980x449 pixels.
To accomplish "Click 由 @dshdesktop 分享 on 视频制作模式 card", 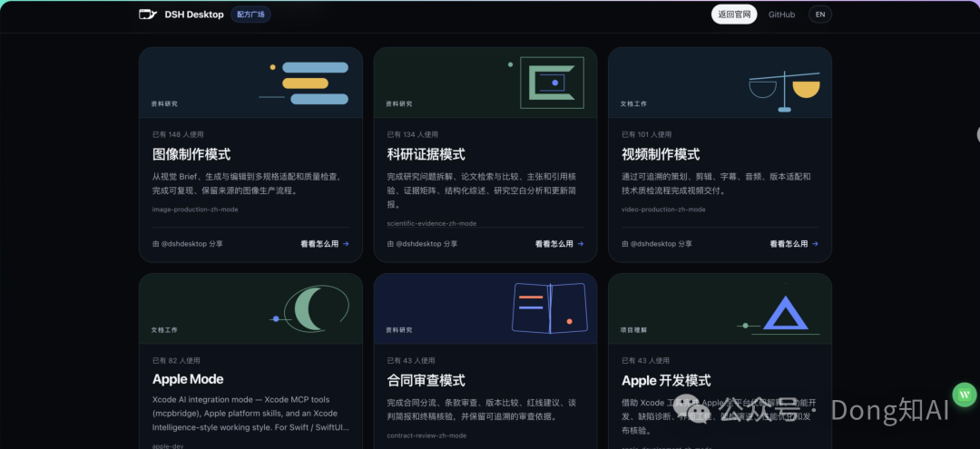I will [x=657, y=244].
